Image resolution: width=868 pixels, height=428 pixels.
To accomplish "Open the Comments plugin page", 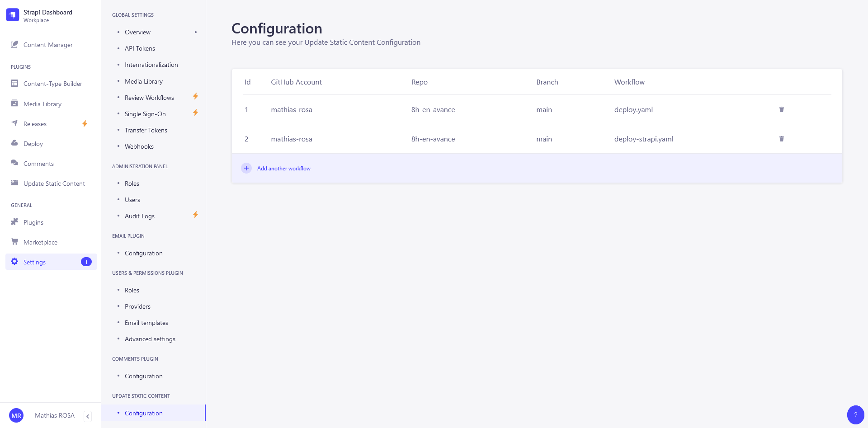I will click(38, 164).
